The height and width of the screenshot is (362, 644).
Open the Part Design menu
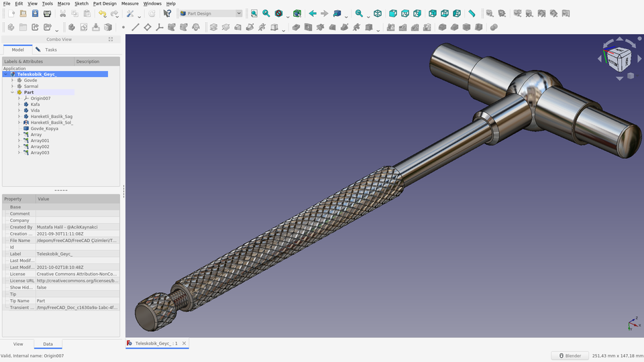tap(105, 4)
